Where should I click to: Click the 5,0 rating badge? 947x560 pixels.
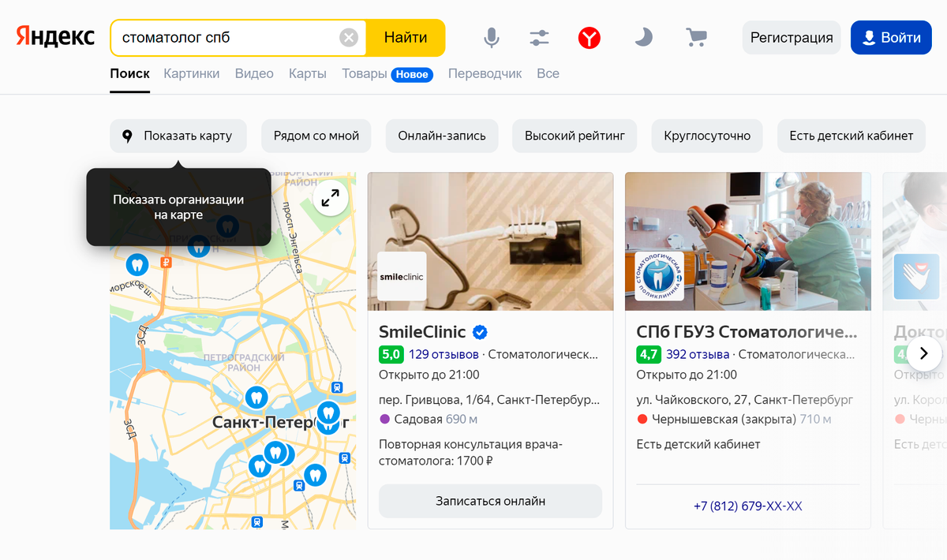pyautogui.click(x=391, y=354)
